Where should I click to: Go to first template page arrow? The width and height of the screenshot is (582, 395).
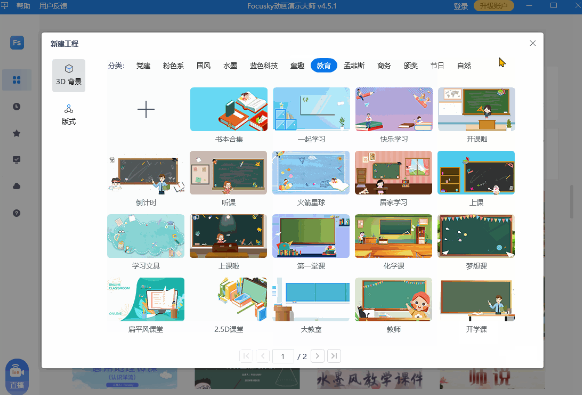pos(246,356)
